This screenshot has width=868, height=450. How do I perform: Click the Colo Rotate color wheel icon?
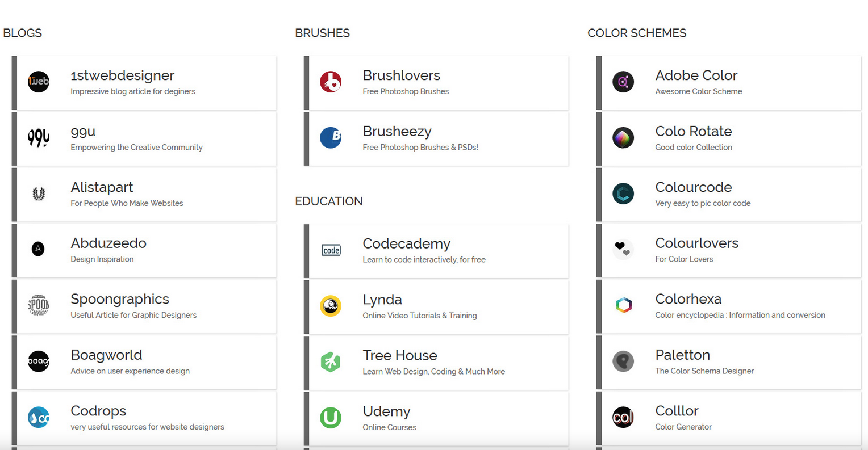pos(623,137)
